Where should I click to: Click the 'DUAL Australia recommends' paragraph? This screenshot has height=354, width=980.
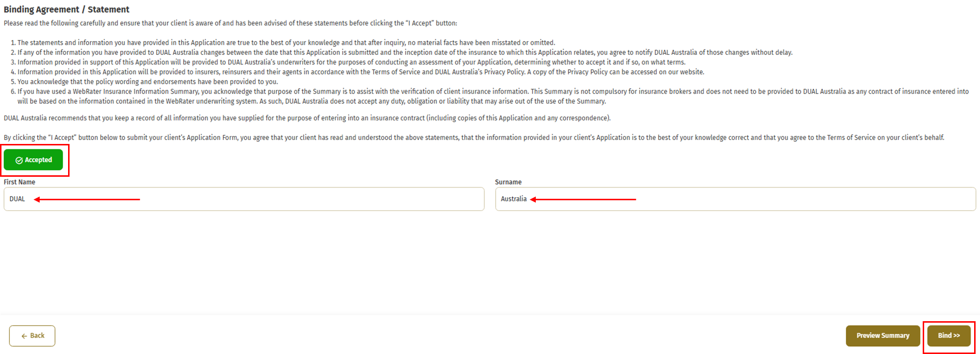click(x=307, y=118)
